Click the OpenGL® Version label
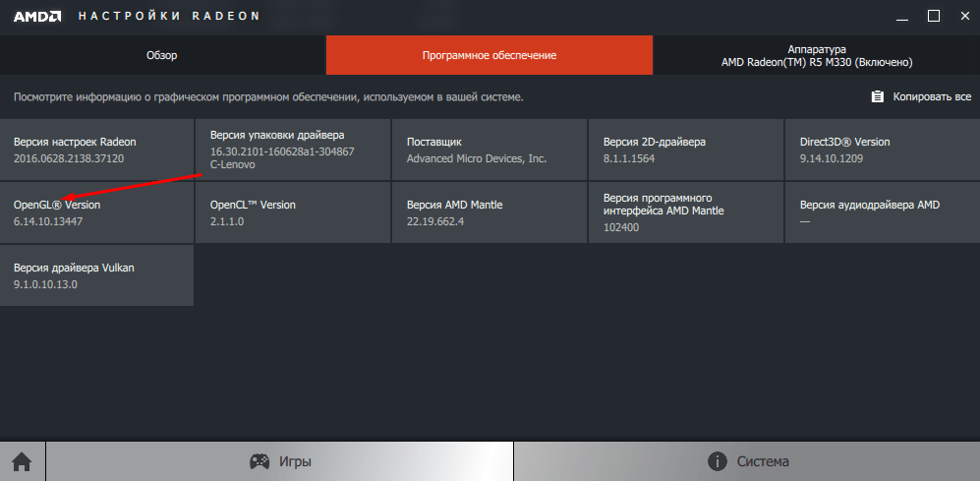The width and height of the screenshot is (980, 481). [57, 205]
